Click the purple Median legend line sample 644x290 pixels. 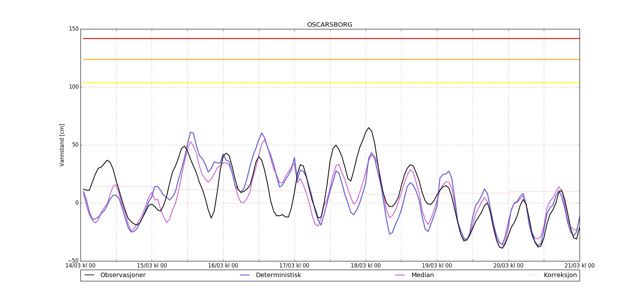[x=400, y=275]
